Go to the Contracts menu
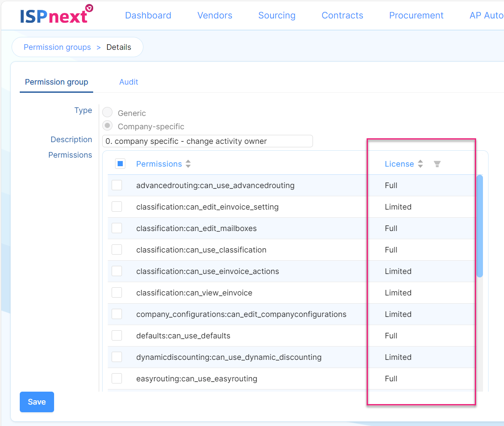This screenshot has width=504, height=426. 342,15
